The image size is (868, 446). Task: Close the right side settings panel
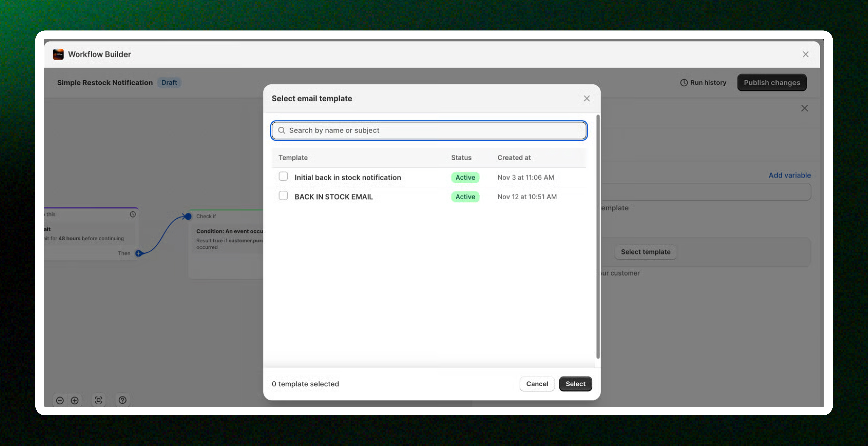(x=804, y=108)
